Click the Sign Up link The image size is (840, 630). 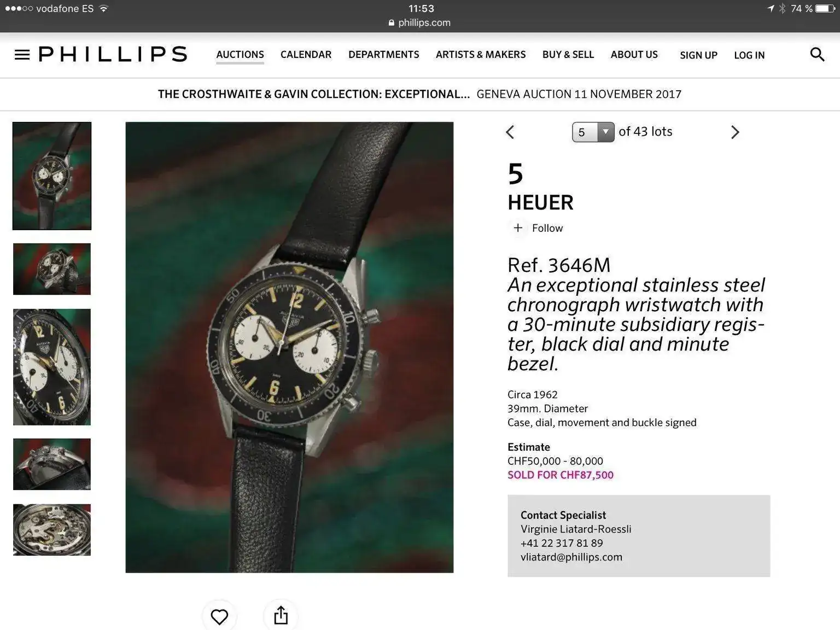698,55
